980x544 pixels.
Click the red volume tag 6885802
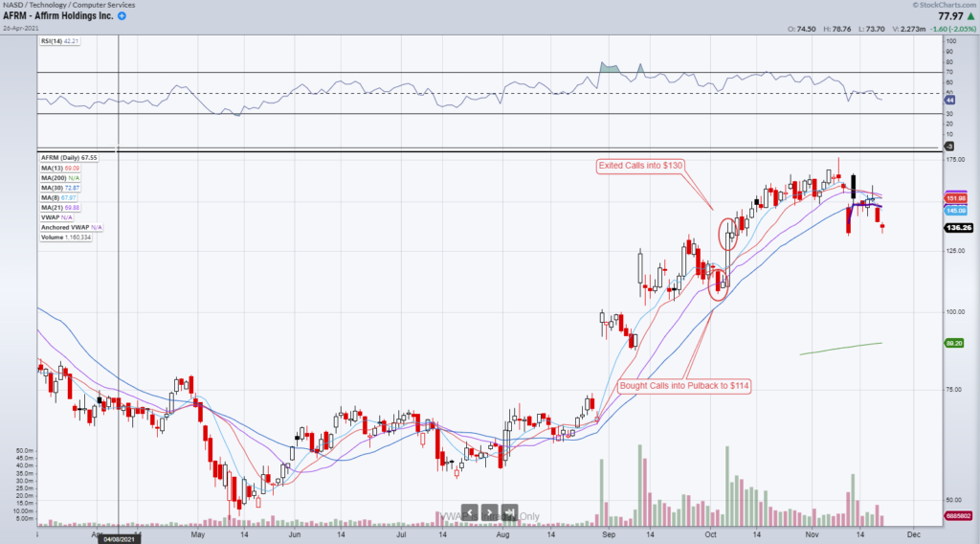coord(957,516)
